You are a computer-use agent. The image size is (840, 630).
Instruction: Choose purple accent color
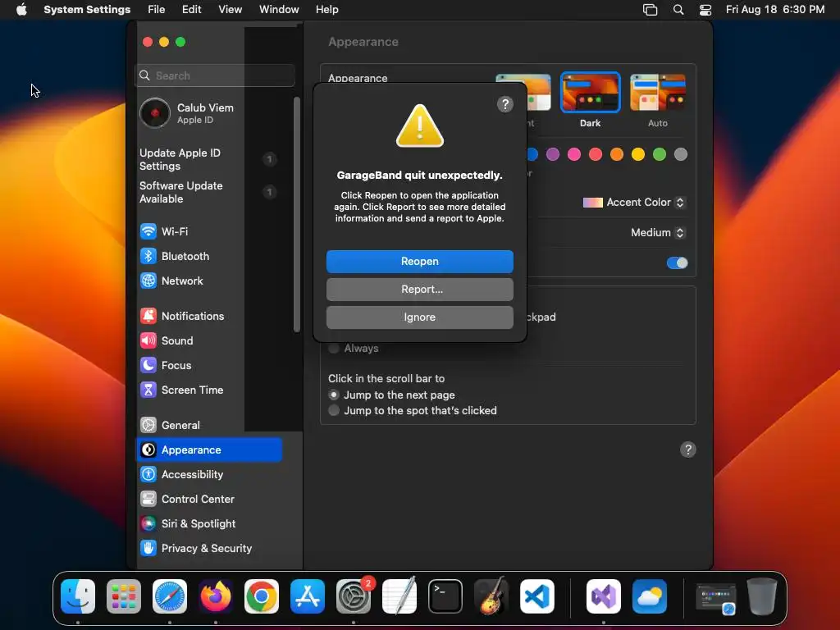point(553,155)
